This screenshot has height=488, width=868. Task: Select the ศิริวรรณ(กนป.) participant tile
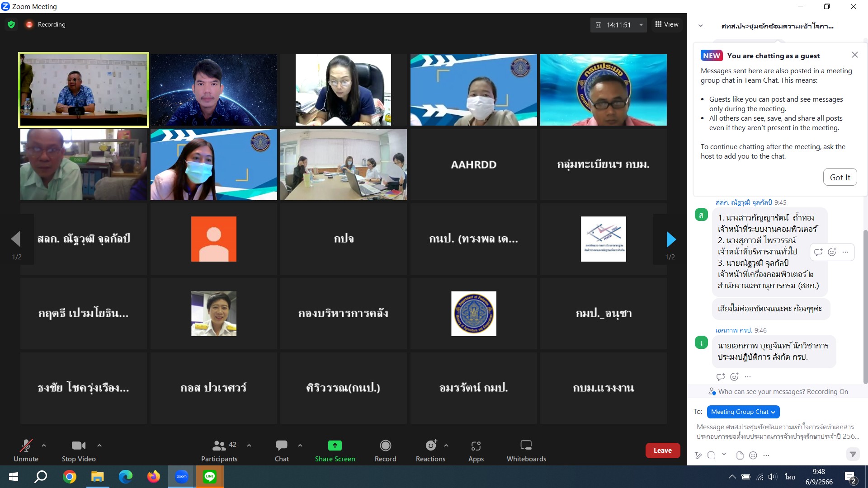[343, 388]
